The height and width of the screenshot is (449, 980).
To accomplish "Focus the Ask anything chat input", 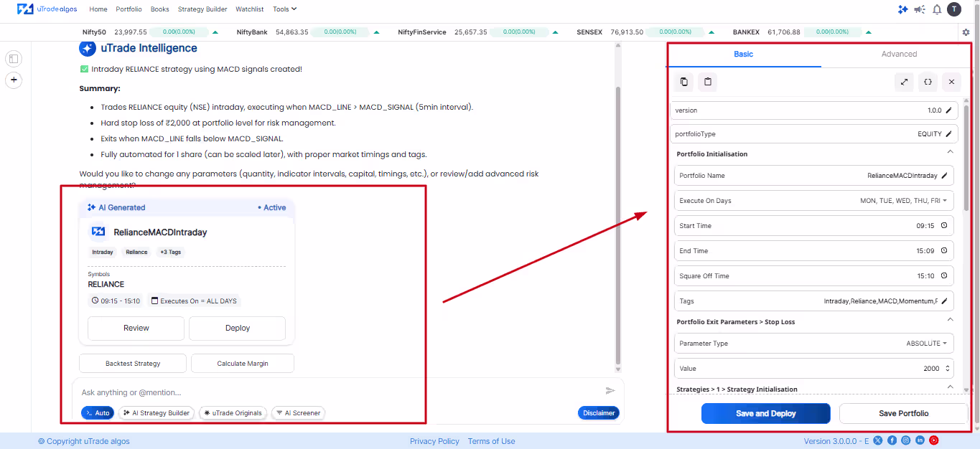I will 337,392.
